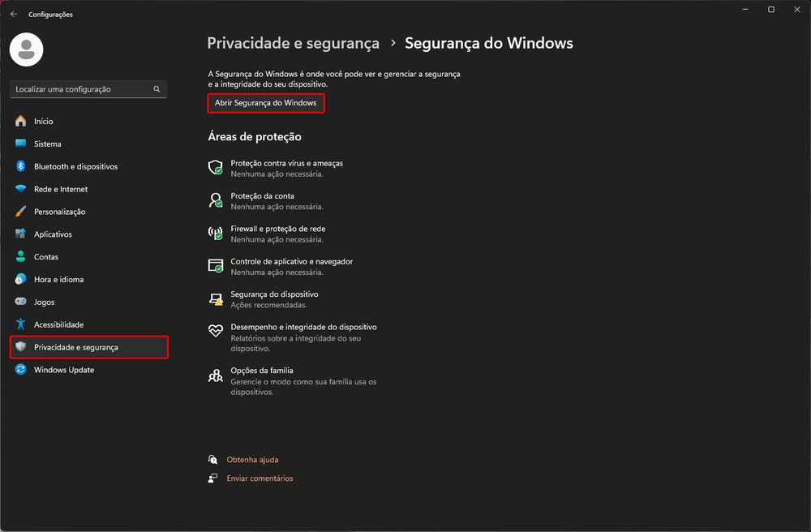Click the Windows Update sidebar icon

[x=20, y=370]
